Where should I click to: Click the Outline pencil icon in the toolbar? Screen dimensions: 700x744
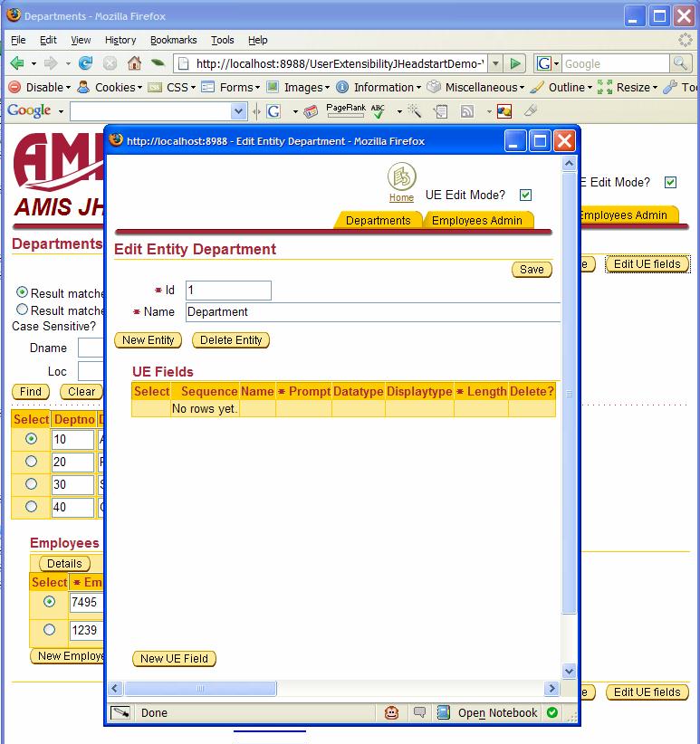click(x=537, y=87)
